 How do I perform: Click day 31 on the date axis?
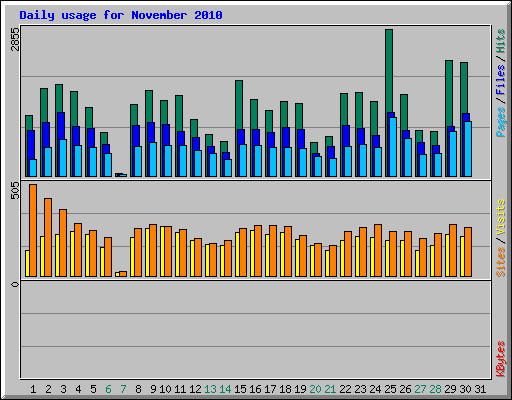click(480, 389)
